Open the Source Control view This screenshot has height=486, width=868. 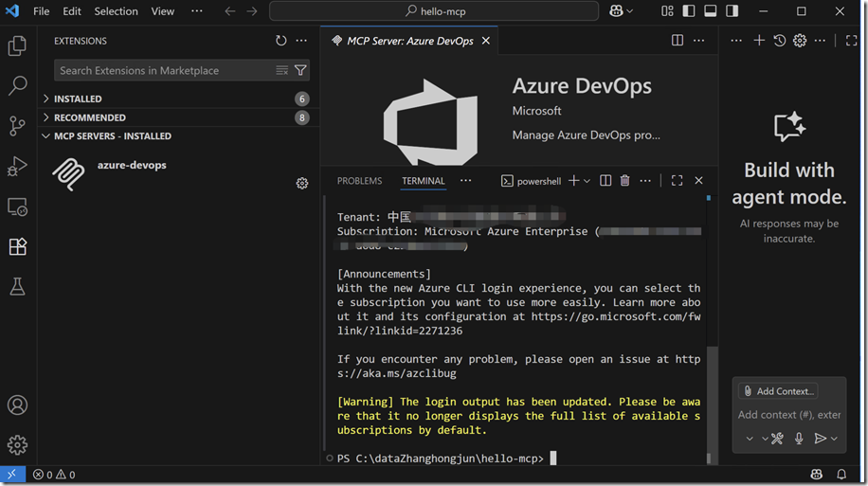(x=17, y=126)
